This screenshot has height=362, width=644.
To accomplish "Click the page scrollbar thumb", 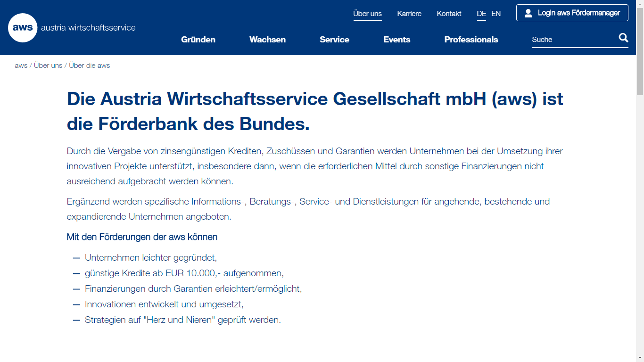I will 640,51.
